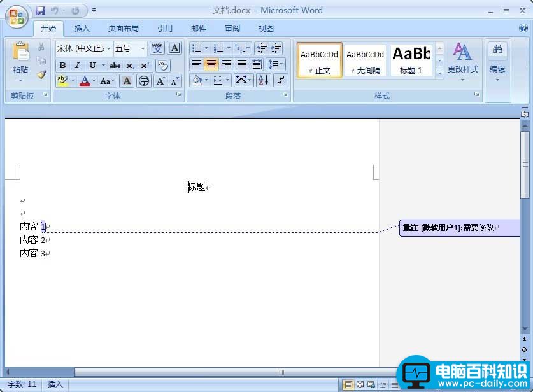Viewport: 533px width, 392px height.
Task: Activate the Format Painter brush
Action: [41, 74]
